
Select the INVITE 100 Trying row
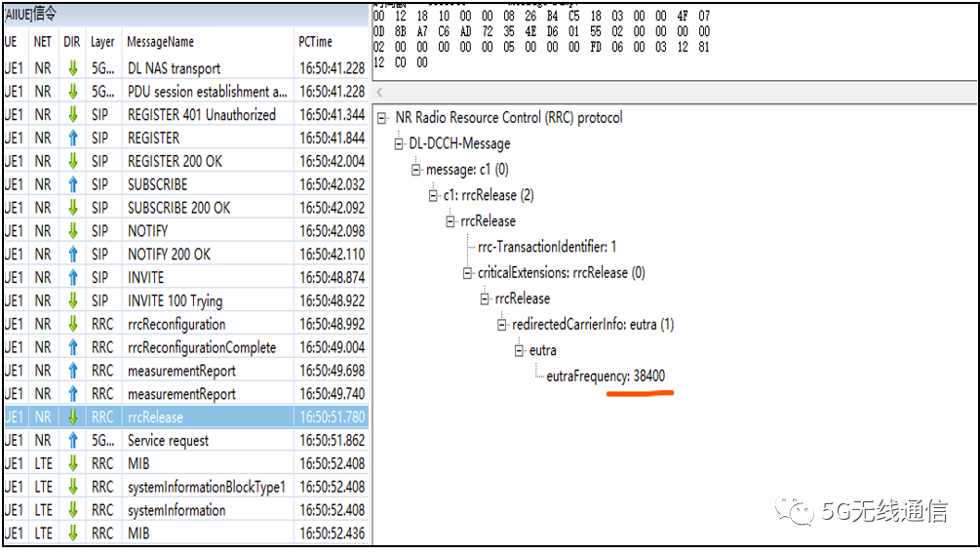coord(186,300)
